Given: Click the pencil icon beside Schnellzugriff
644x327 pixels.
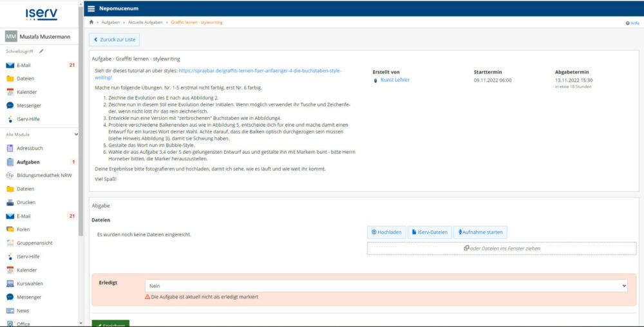Looking at the screenshot, I should (41, 51).
